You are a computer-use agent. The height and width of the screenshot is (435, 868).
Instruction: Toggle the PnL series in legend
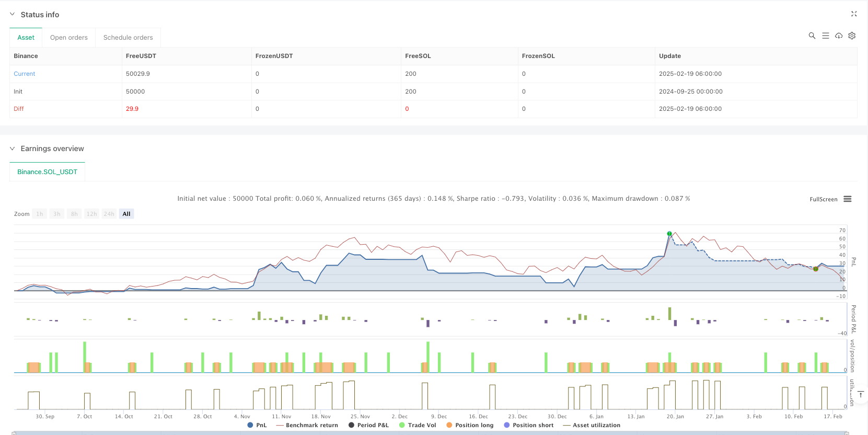coord(257,425)
